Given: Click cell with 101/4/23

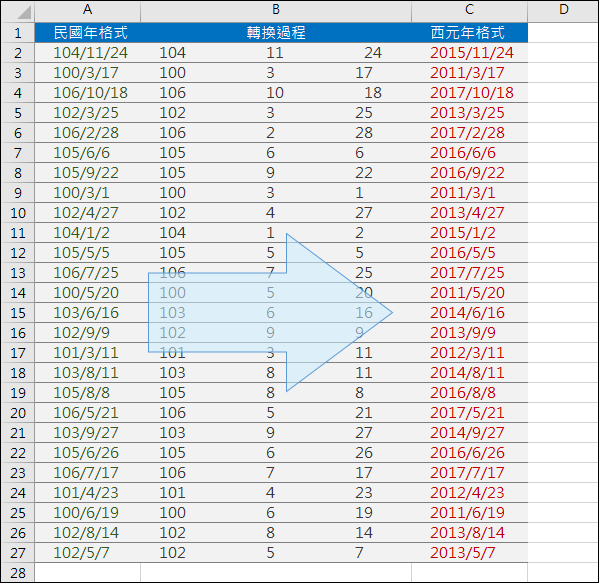Looking at the screenshot, I should tap(87, 493).
